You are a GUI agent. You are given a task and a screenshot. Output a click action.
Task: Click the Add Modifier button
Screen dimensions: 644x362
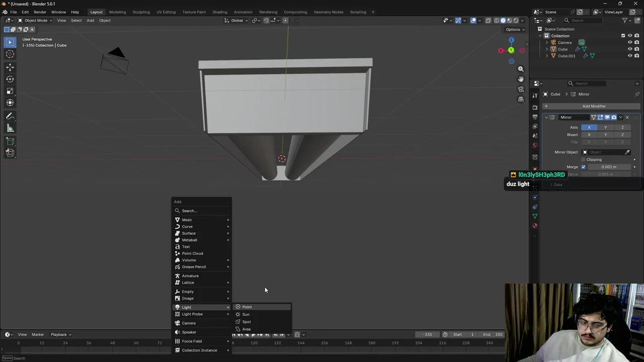[591, 106]
